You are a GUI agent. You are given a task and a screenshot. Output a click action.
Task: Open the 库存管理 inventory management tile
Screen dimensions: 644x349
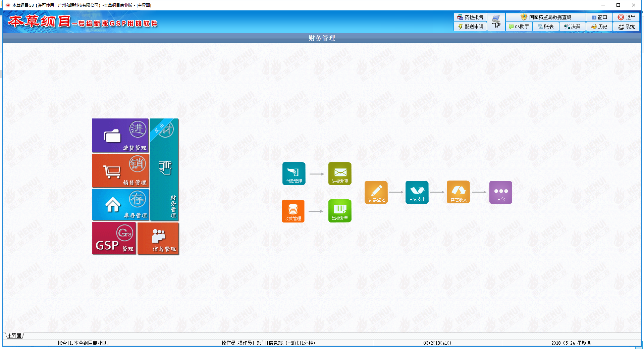click(120, 204)
